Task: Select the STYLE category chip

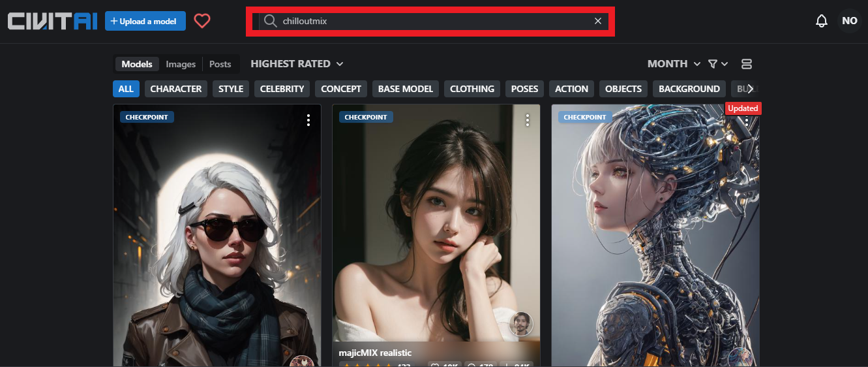Action: 231,89
